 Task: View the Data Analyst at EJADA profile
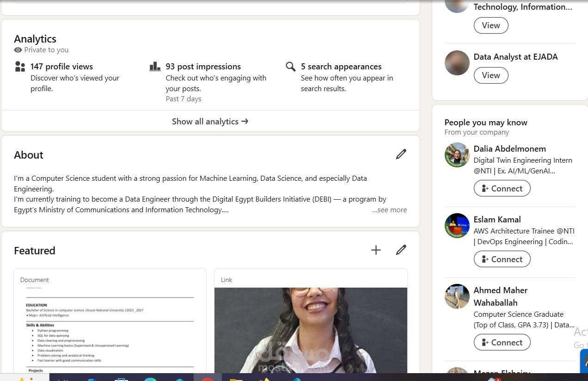click(491, 75)
